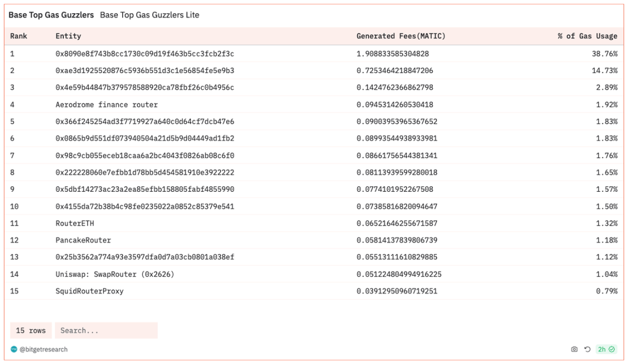The height and width of the screenshot is (364, 628).
Task: Sort by Generated Fees(MATIC) column header
Action: pos(401,36)
